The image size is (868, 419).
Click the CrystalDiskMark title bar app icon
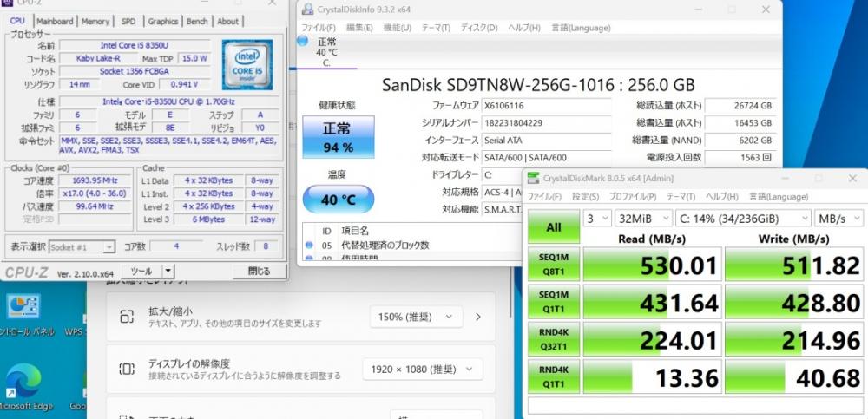coord(533,178)
